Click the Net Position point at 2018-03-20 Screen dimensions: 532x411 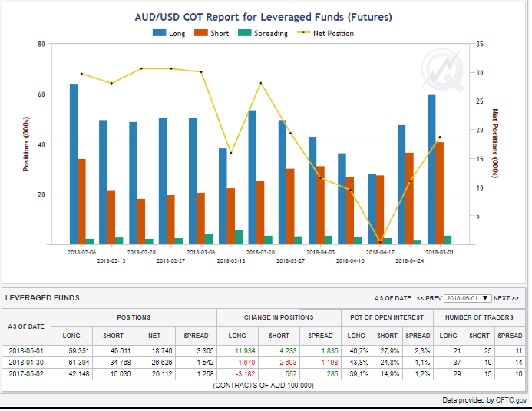[x=260, y=83]
